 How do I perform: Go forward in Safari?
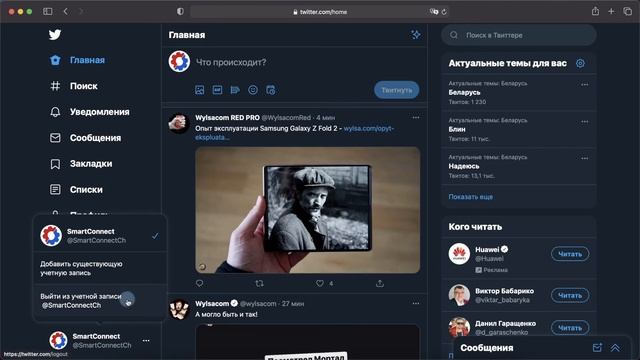pos(81,11)
